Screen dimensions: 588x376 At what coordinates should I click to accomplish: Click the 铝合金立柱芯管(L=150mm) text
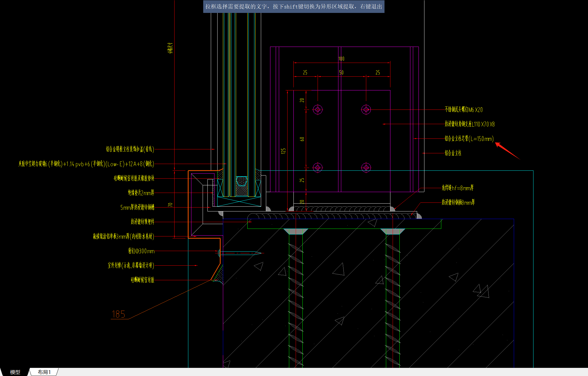tap(469, 138)
